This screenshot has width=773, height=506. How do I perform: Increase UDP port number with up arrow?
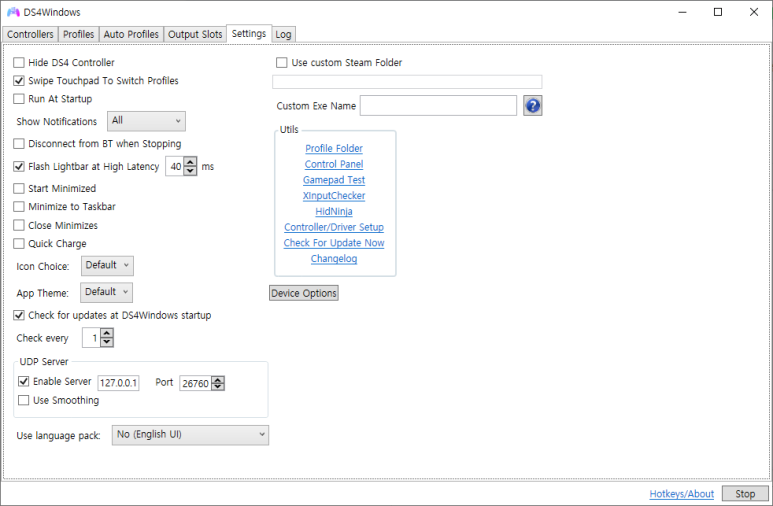(x=218, y=379)
